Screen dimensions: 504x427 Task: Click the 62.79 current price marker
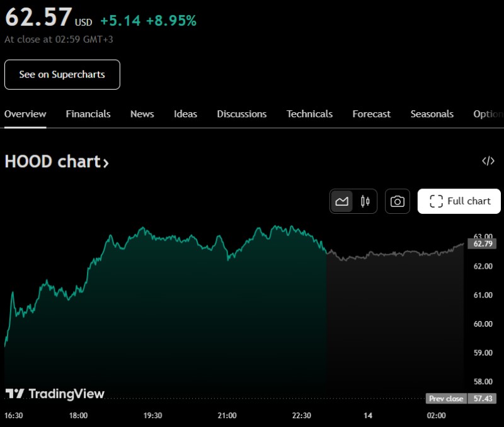click(483, 243)
